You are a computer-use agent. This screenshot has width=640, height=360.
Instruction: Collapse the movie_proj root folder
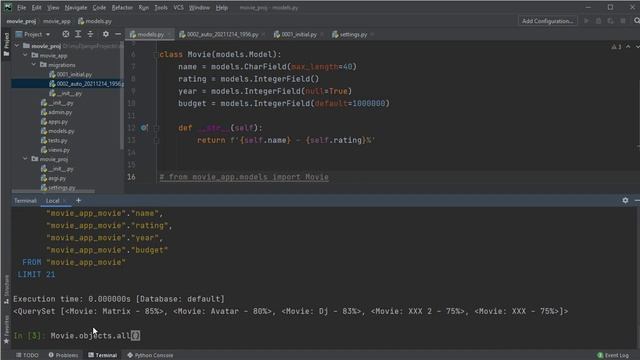click(17, 46)
